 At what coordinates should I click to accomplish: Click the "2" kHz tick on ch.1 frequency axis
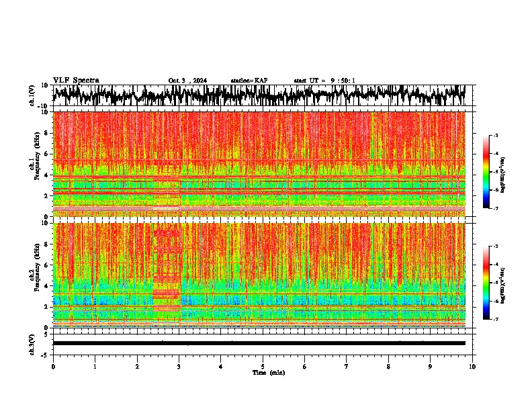click(x=46, y=195)
